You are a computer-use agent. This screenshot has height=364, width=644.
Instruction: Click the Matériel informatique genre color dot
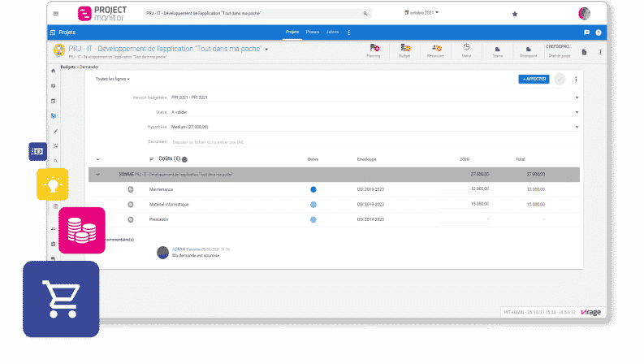coord(313,205)
